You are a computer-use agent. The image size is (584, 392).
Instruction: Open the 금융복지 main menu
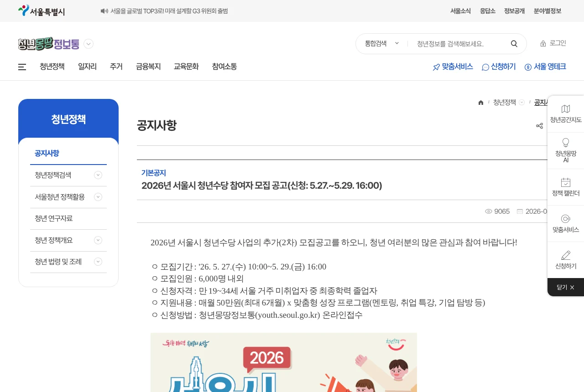[x=148, y=67]
